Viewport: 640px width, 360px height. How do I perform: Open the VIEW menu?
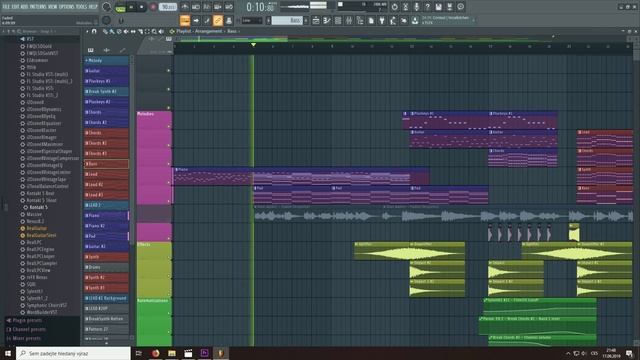pos(53,7)
